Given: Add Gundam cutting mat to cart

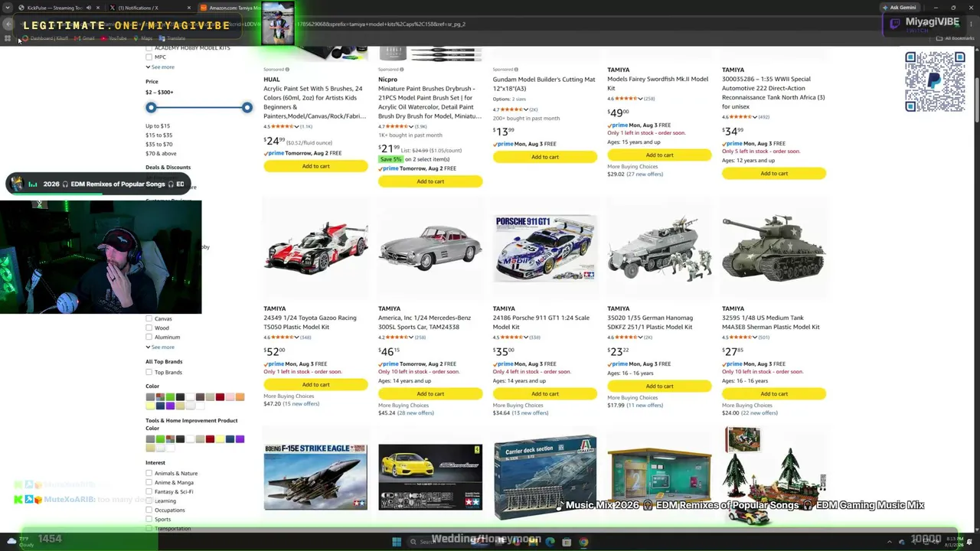Looking at the screenshot, I should 545,158.
